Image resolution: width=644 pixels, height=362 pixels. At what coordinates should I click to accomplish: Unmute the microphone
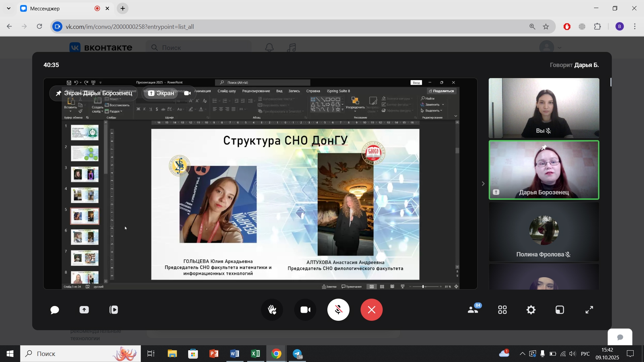click(338, 310)
